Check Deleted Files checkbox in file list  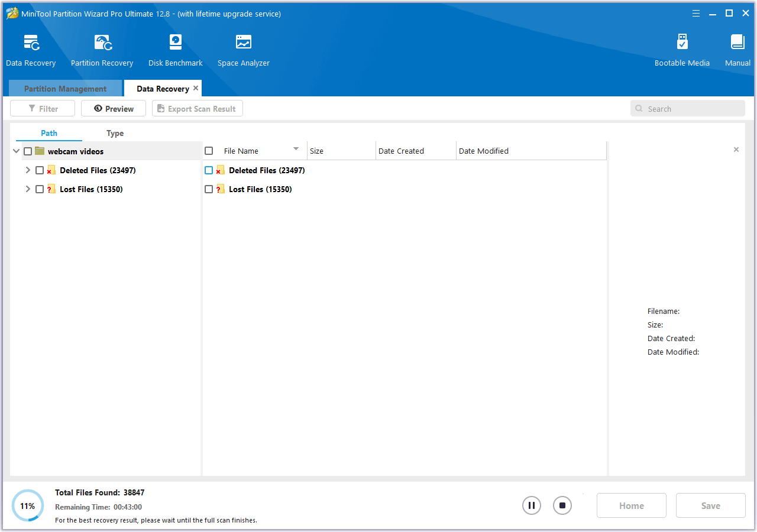(x=209, y=170)
